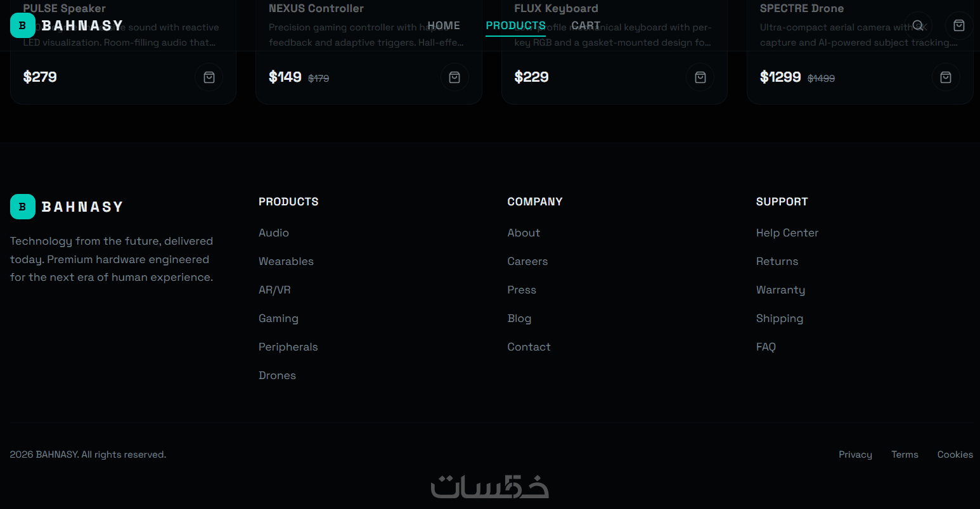The height and width of the screenshot is (509, 980).
Task: Click the Cookies footer link
Action: (955, 454)
